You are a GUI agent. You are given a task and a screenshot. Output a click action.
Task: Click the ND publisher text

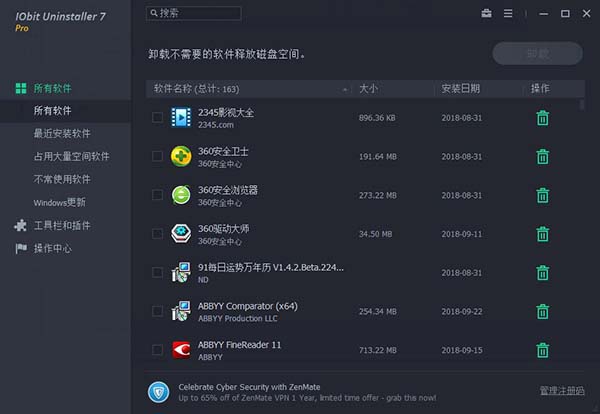pos(203,280)
